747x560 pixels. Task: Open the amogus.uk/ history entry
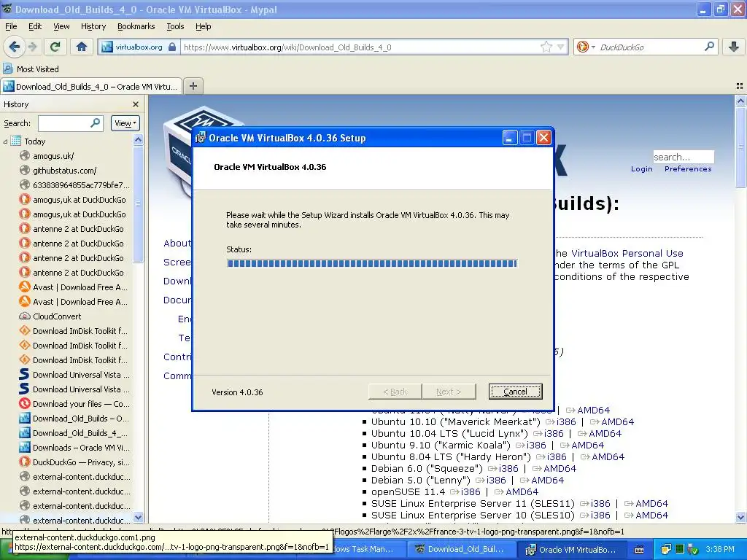click(x=53, y=156)
